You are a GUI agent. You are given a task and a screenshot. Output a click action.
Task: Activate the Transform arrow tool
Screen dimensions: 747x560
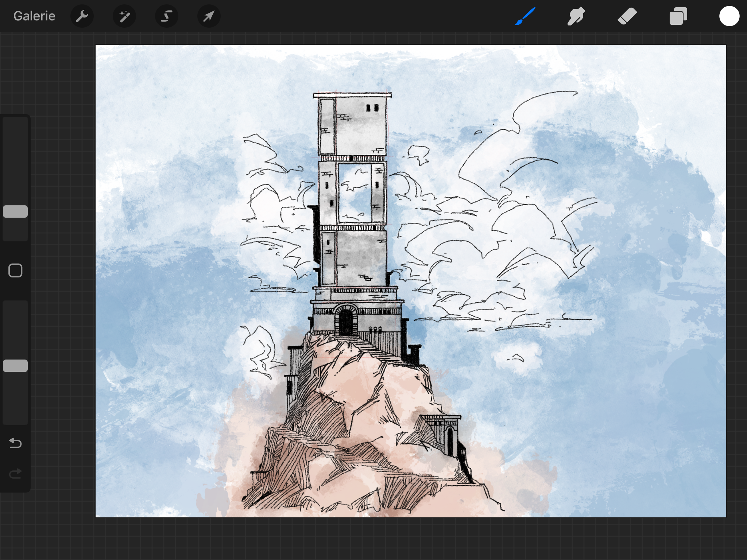(x=209, y=16)
